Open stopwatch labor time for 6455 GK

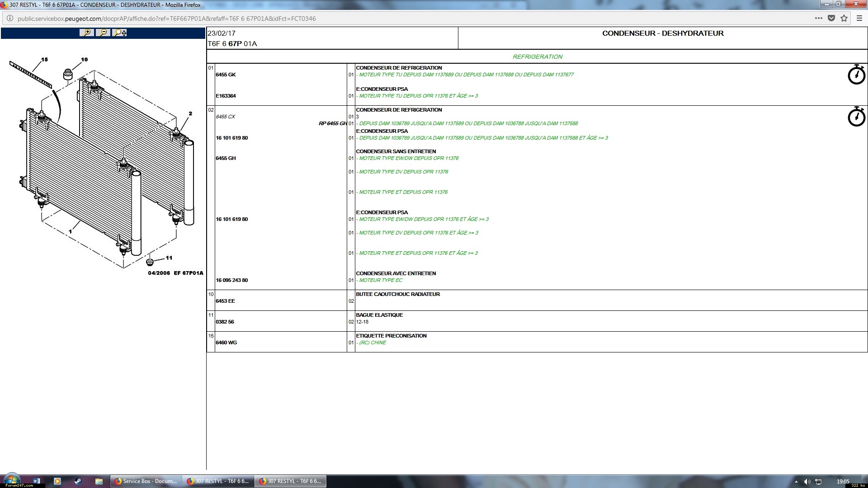pos(856,75)
